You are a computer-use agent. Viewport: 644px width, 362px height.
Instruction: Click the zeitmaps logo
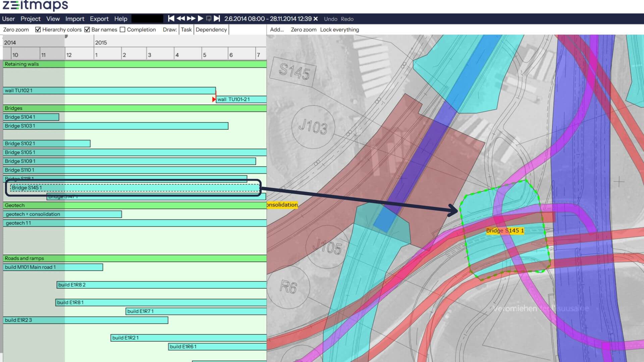[36, 5]
